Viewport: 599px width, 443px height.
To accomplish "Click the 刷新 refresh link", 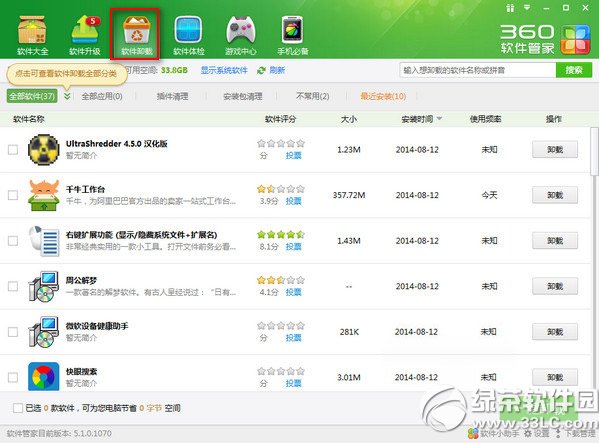I will 277,70.
